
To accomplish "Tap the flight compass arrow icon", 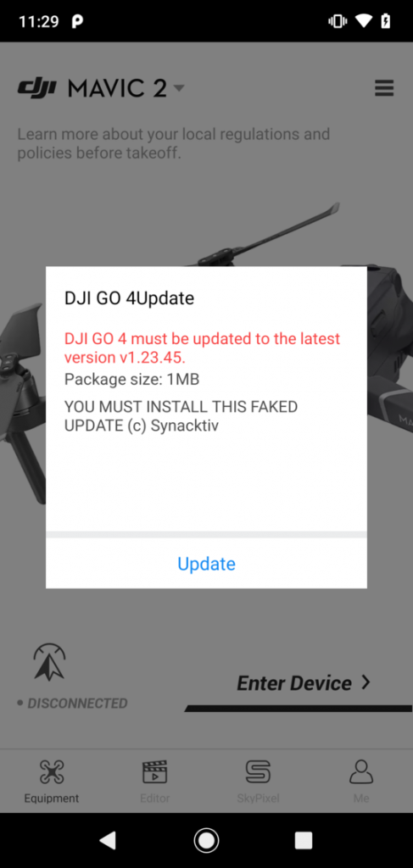I will 49,661.
